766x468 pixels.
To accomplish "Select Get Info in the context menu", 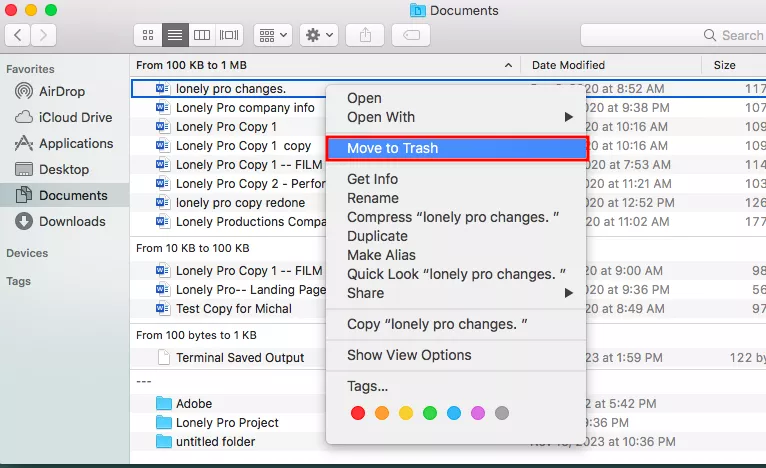I will coord(372,179).
